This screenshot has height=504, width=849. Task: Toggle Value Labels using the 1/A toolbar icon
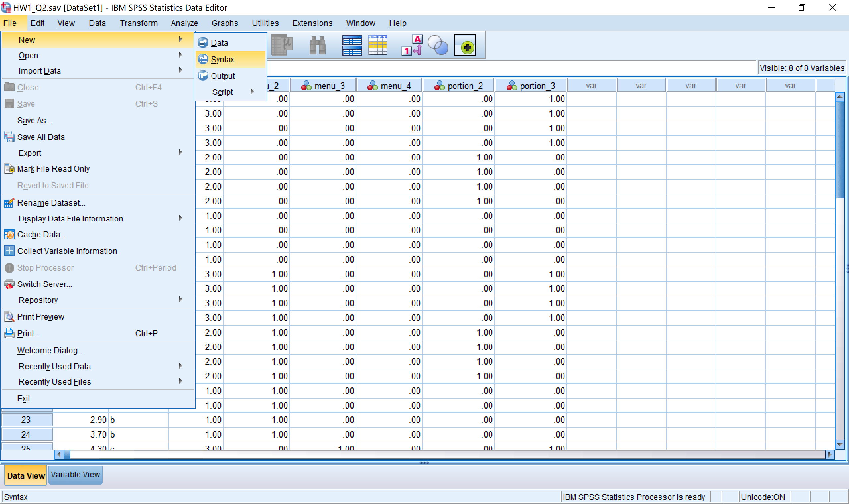tap(412, 45)
